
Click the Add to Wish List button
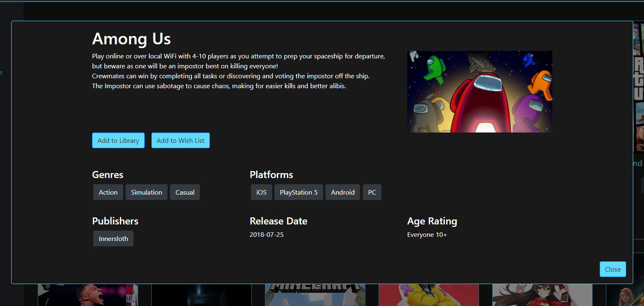click(x=180, y=140)
